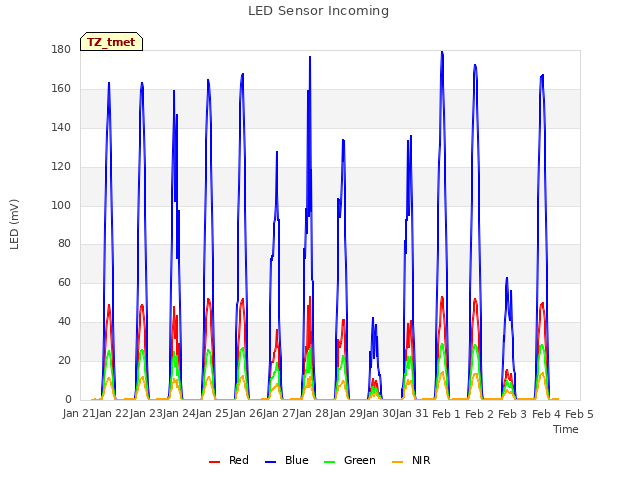Screen dimensions: 640x480
Task: Click the blue spike peak near Jan 28
Action: pyautogui.click(x=310, y=57)
